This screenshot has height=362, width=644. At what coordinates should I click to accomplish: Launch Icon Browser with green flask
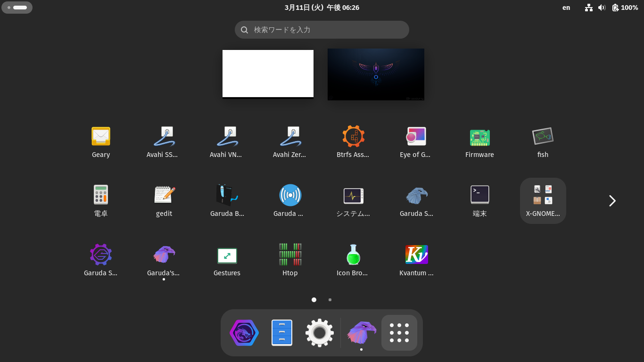point(353,260)
